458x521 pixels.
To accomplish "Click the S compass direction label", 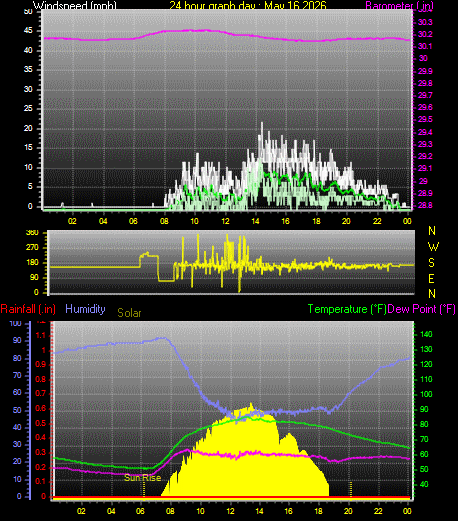I will (x=431, y=263).
